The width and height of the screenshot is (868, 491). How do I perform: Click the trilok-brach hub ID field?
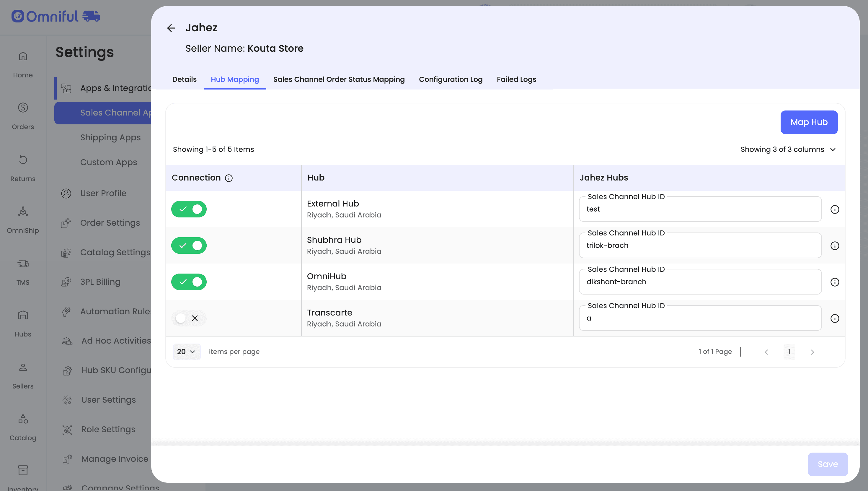pos(700,245)
